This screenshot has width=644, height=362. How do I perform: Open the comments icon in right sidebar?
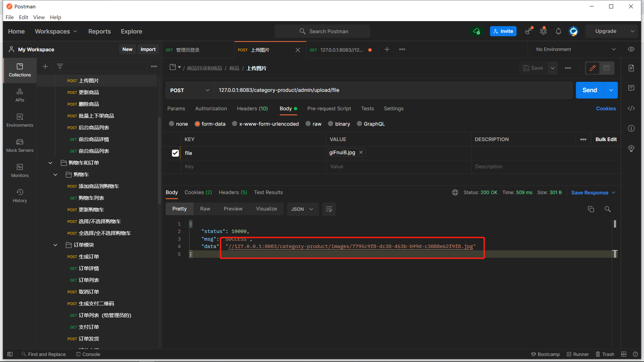(x=631, y=88)
